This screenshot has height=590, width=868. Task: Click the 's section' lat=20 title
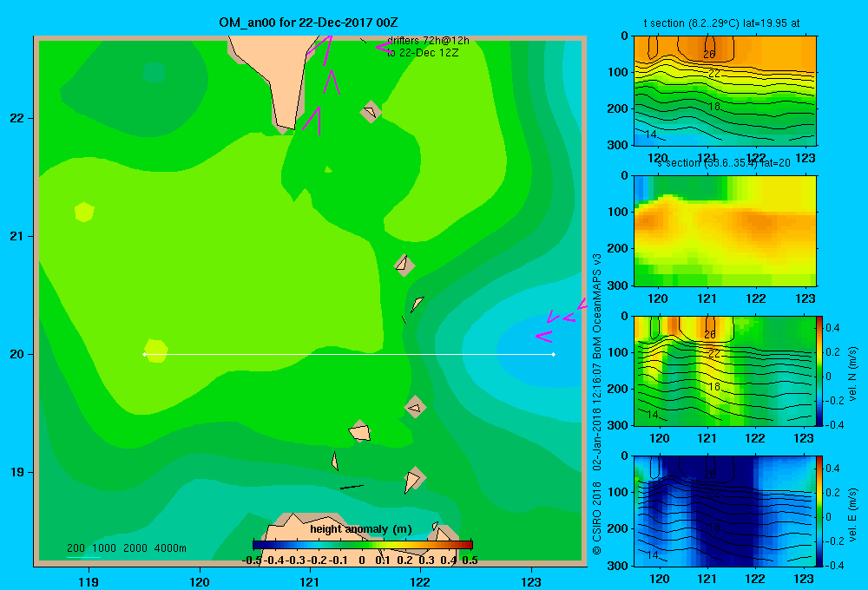724,163
